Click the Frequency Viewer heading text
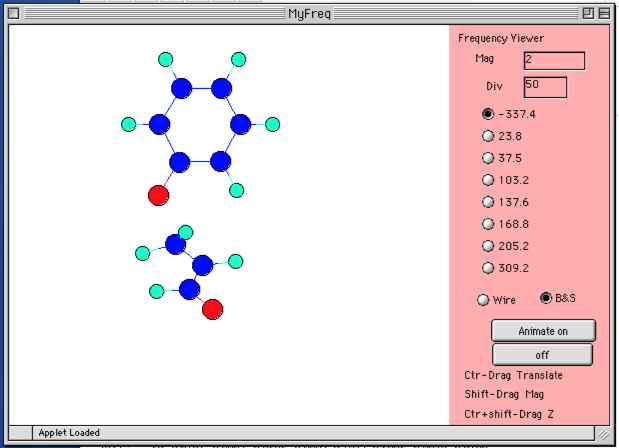 click(501, 38)
